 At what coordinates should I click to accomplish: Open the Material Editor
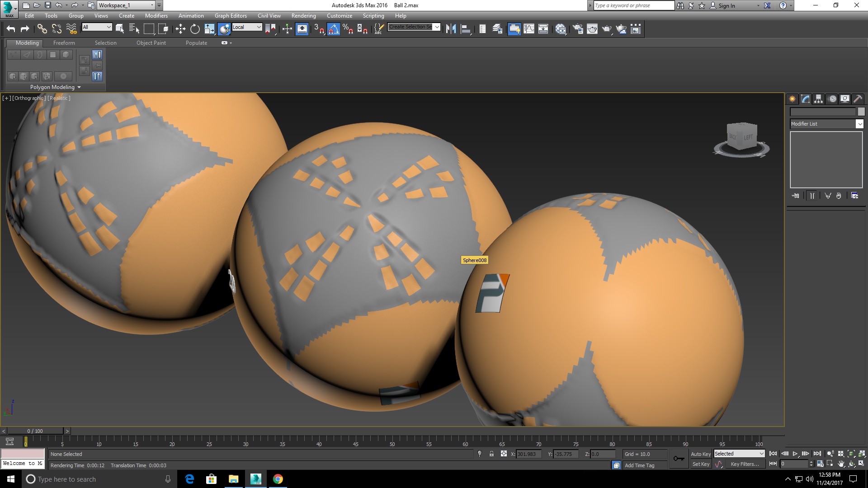pos(561,29)
